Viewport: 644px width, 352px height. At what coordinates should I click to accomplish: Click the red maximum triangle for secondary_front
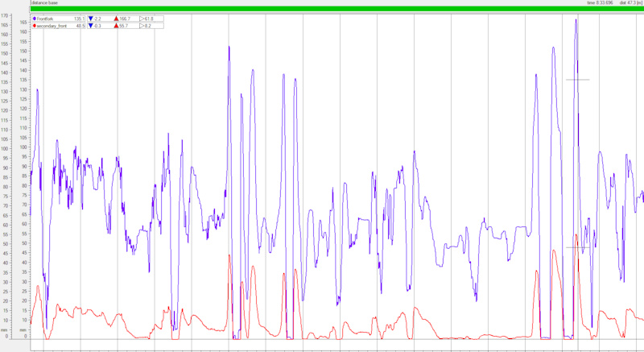(116, 26)
